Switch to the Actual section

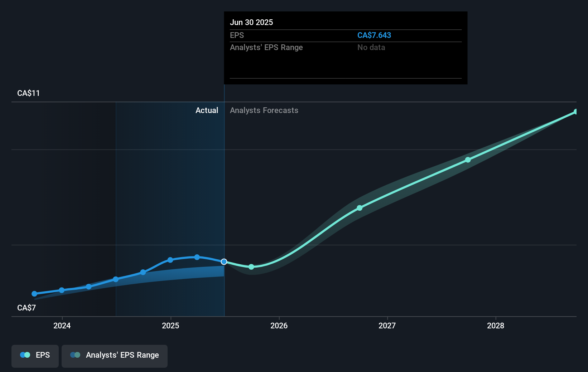pos(207,110)
